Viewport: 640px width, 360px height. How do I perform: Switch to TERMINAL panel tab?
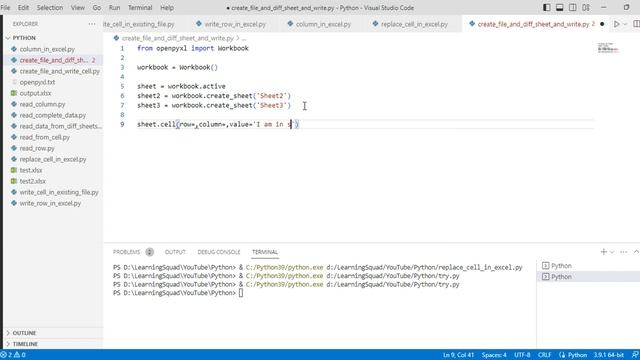(264, 252)
